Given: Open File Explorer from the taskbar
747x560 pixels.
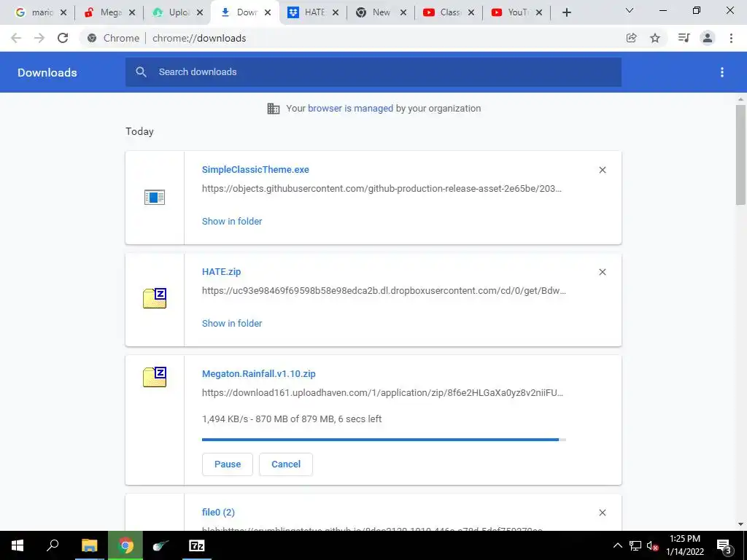Looking at the screenshot, I should 89,545.
